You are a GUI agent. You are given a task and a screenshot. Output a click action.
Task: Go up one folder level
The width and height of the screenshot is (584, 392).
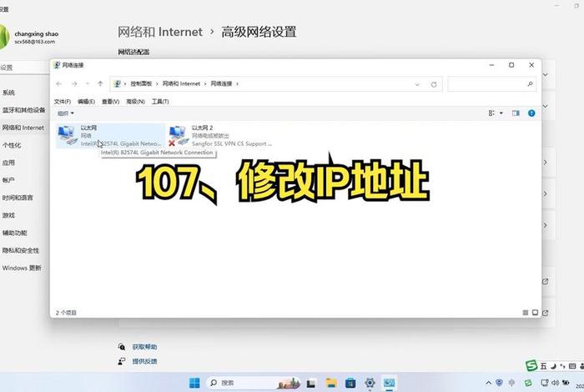100,83
